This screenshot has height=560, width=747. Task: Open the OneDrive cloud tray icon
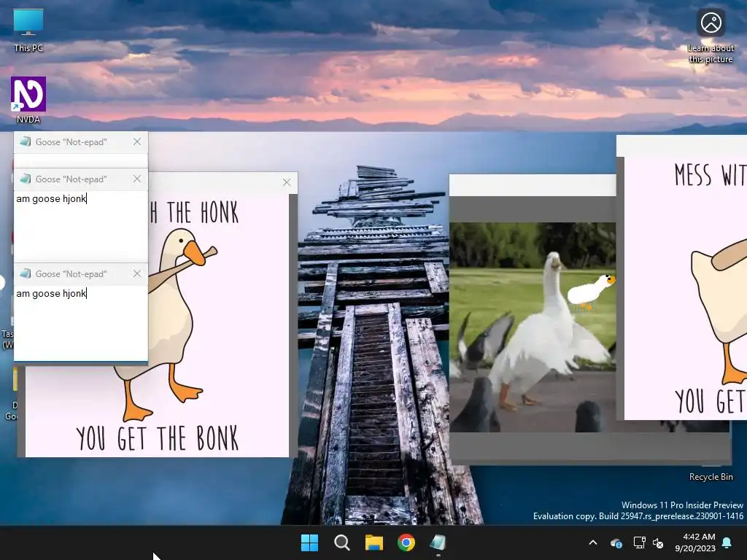point(616,542)
